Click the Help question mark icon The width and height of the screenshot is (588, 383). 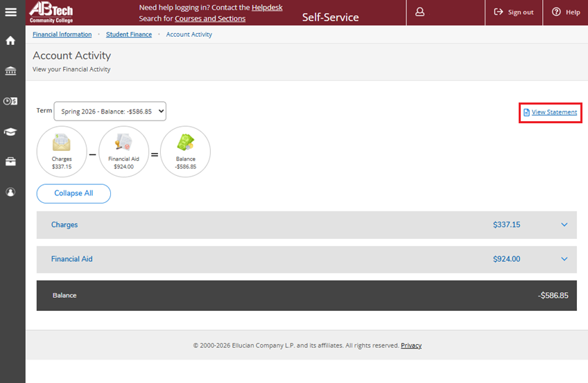(557, 12)
